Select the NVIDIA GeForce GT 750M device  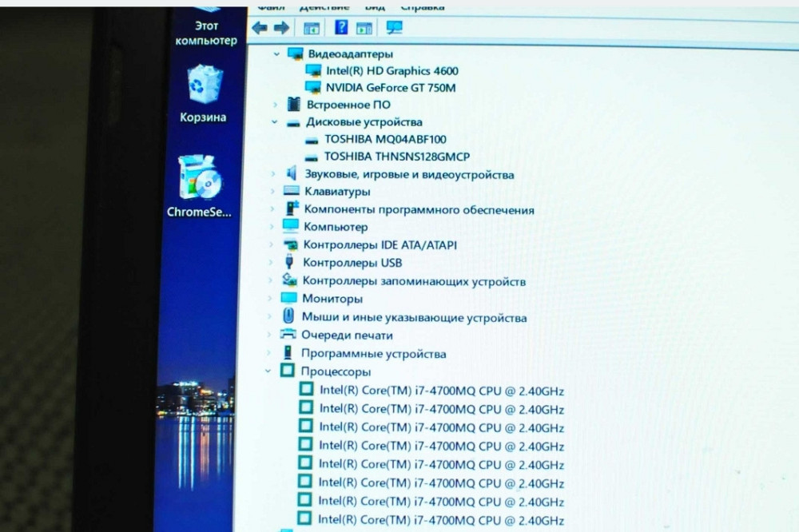point(390,88)
